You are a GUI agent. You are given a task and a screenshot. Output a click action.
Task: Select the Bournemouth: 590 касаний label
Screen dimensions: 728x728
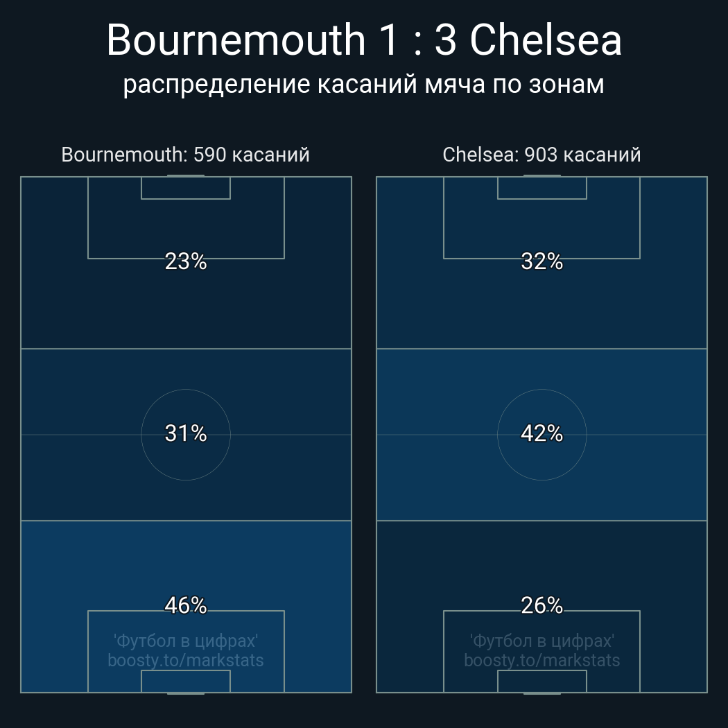[185, 155]
